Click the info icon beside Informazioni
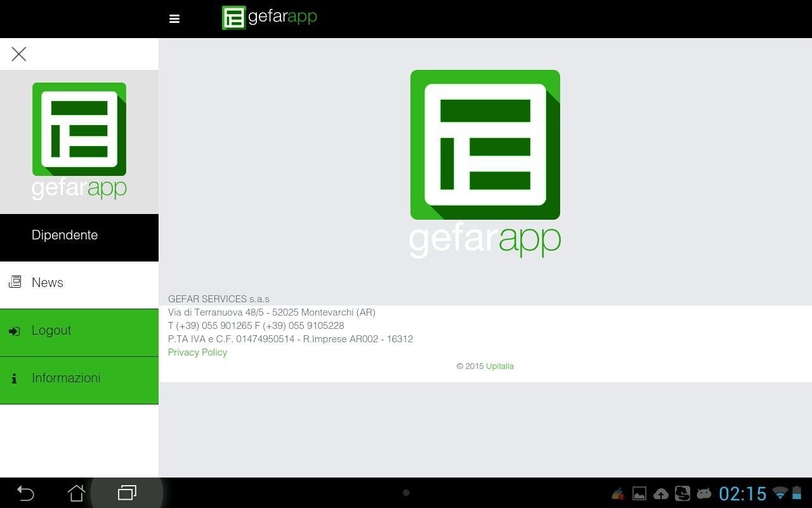The height and width of the screenshot is (508, 812). (x=14, y=378)
